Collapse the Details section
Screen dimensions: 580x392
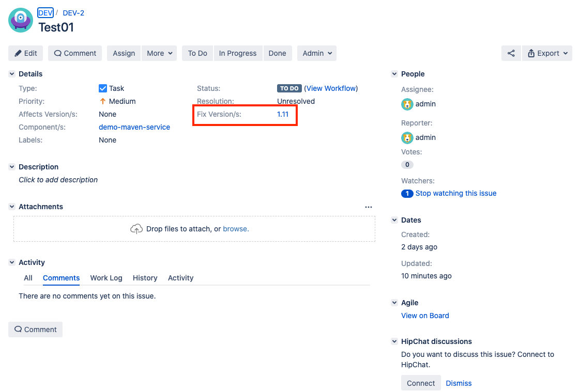(12, 74)
